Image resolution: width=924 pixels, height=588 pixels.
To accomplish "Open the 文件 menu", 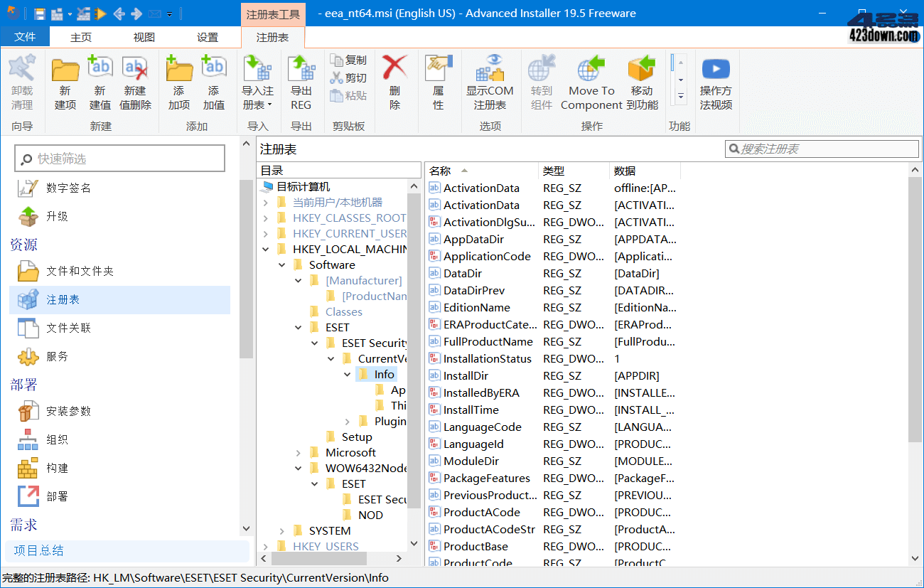I will coord(25,37).
